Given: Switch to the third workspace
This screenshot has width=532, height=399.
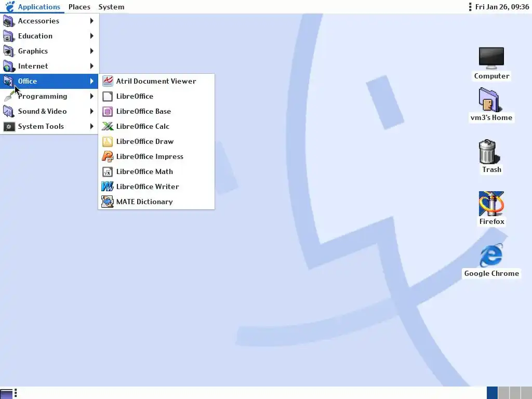Looking at the screenshot, I should click(515, 393).
